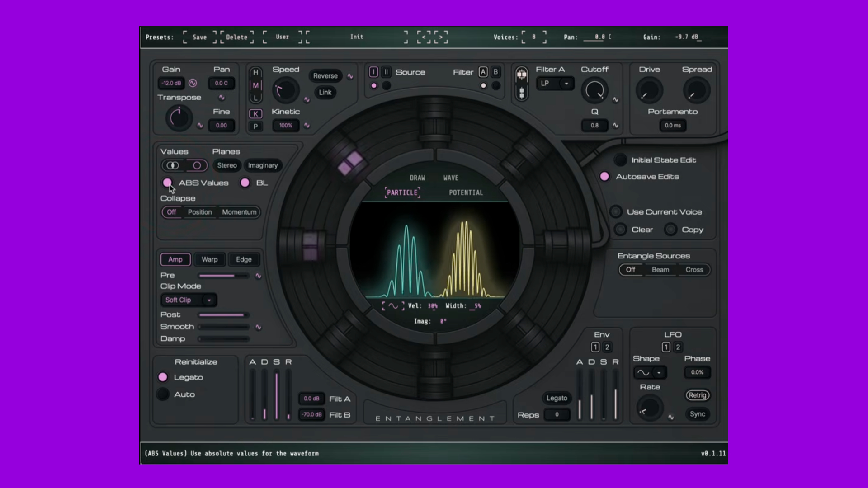Click the next preset arrow

pyautogui.click(x=441, y=37)
